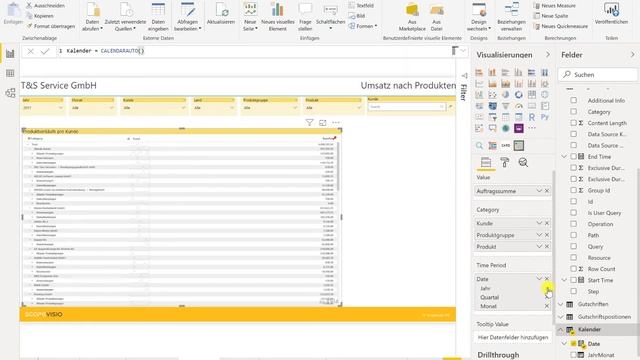This screenshot has height=360, width=640.
Task: Check the Additional Info field
Action: [573, 100]
